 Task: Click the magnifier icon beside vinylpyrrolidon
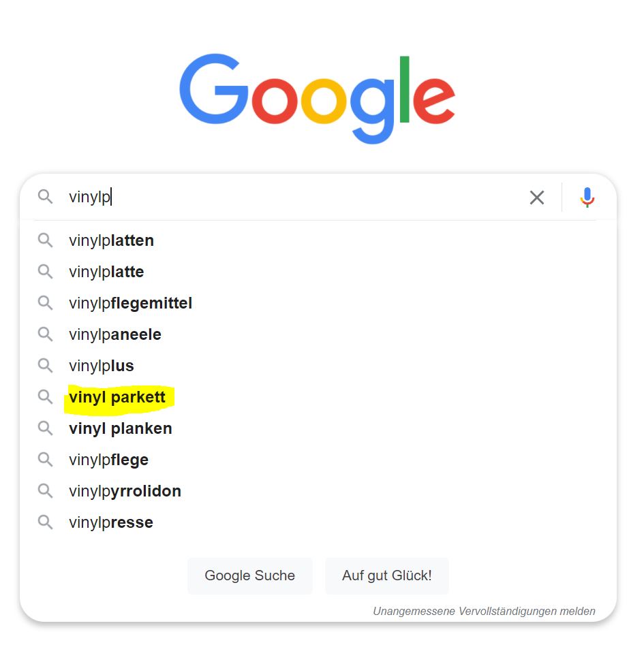click(x=45, y=491)
